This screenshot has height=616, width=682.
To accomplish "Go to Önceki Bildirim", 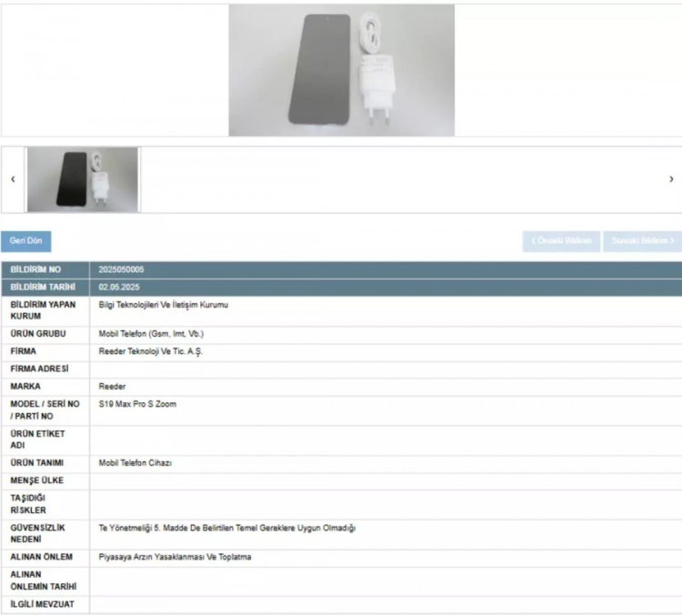I will coord(560,241).
